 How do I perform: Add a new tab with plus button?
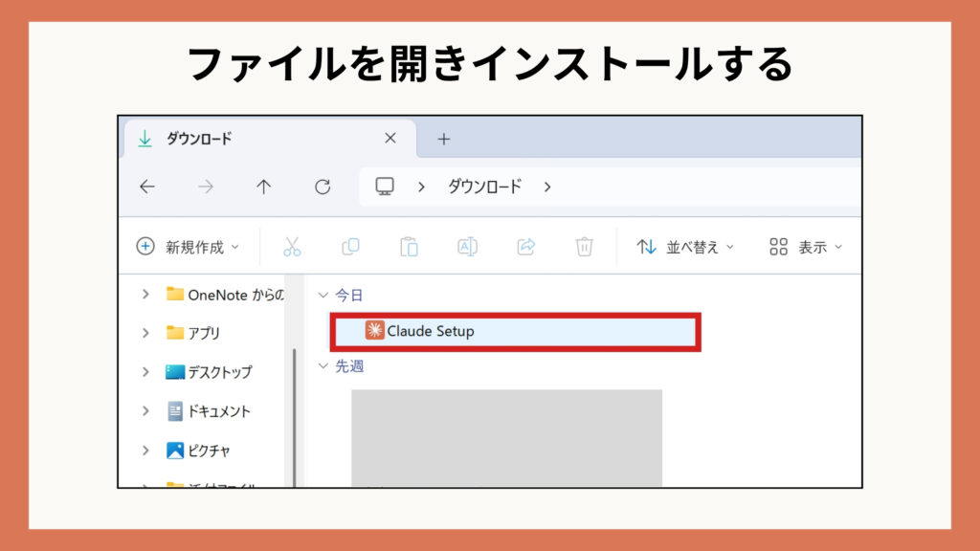point(444,139)
